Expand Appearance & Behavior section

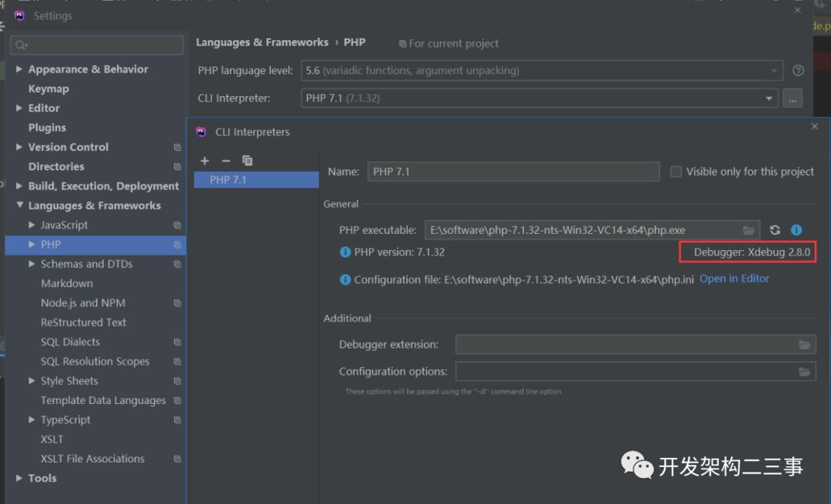pos(19,69)
